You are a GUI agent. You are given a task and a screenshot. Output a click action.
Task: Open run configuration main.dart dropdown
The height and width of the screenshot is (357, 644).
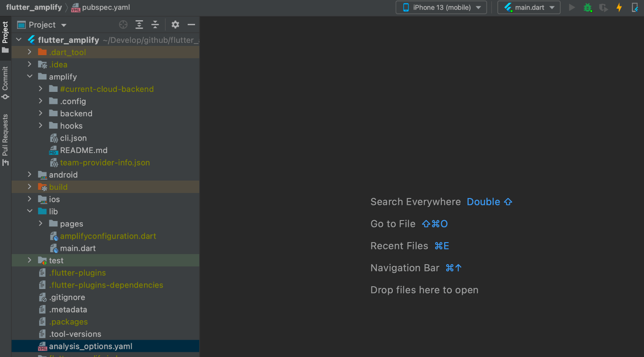tap(529, 7)
